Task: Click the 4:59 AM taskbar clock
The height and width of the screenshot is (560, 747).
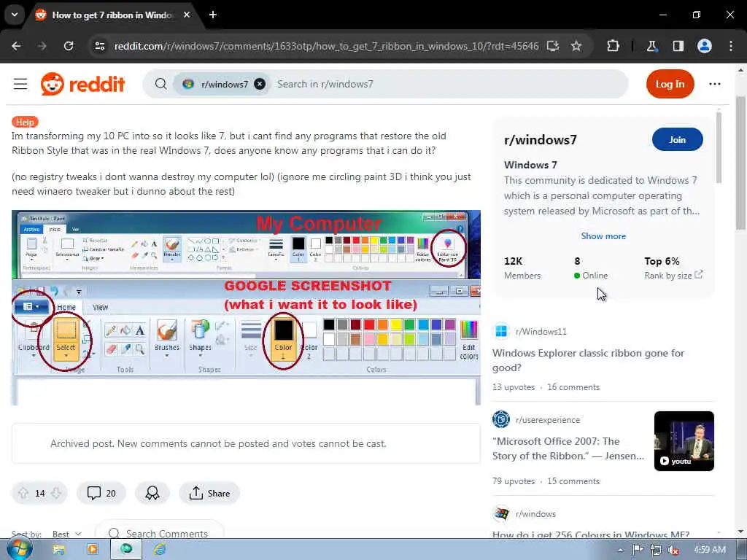Action: (710, 550)
